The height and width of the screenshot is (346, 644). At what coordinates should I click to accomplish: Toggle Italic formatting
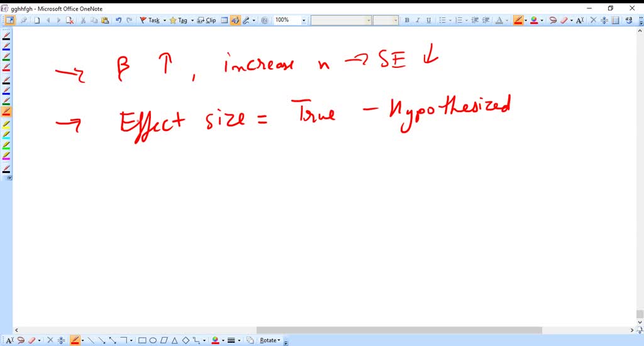(418, 20)
